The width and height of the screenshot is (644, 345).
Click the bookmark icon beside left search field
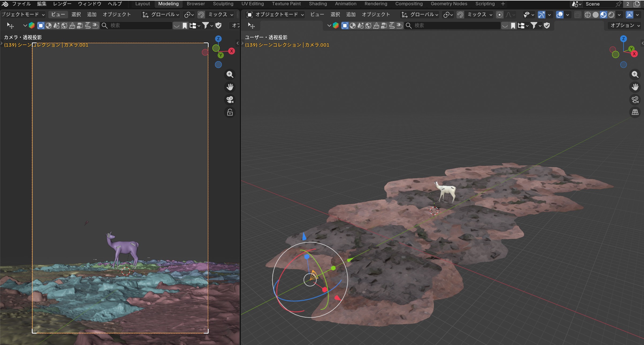(185, 25)
